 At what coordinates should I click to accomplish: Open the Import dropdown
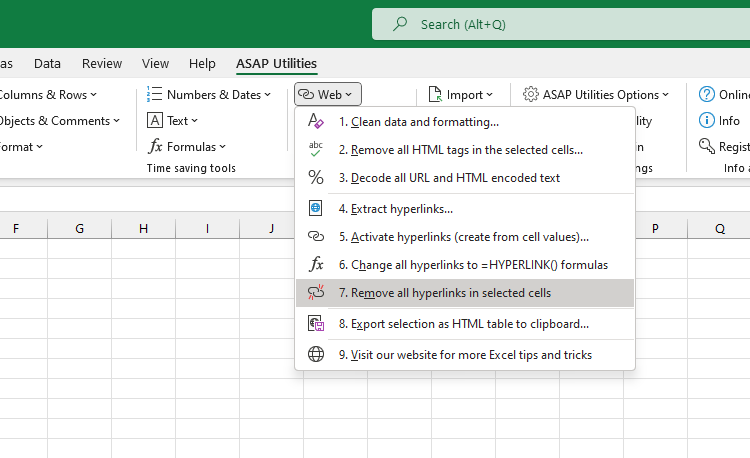click(x=460, y=95)
